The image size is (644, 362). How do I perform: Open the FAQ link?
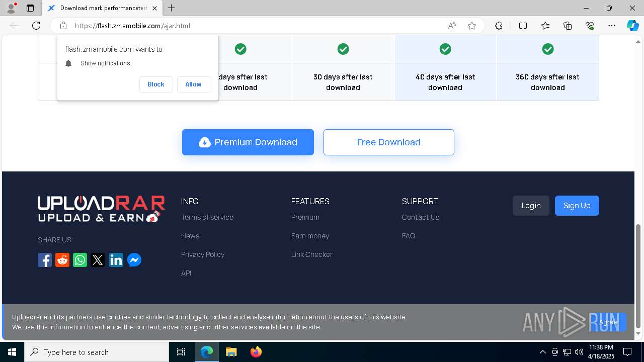(409, 236)
